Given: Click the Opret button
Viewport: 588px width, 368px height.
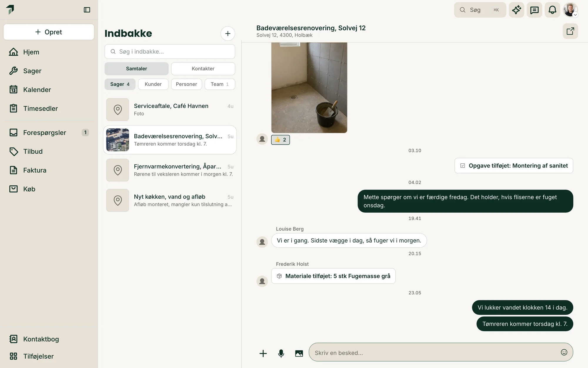Looking at the screenshot, I should tap(49, 32).
